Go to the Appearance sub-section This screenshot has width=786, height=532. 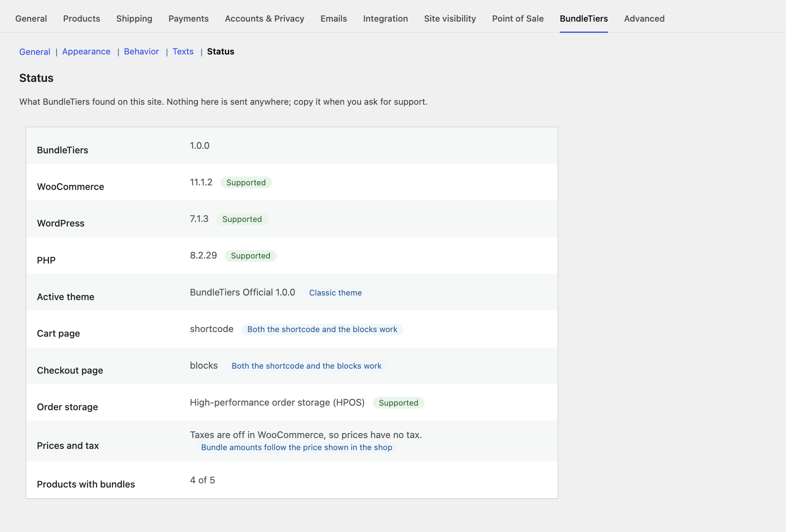86,52
